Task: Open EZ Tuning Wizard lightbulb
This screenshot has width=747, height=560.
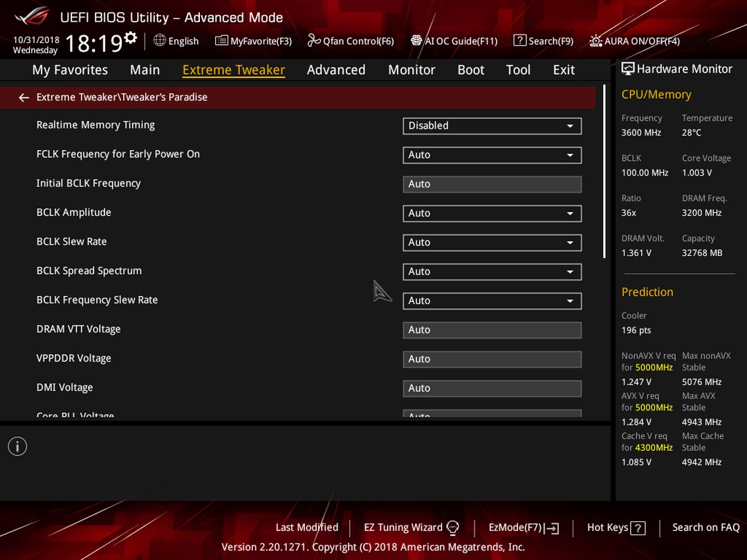Action: coord(452,528)
